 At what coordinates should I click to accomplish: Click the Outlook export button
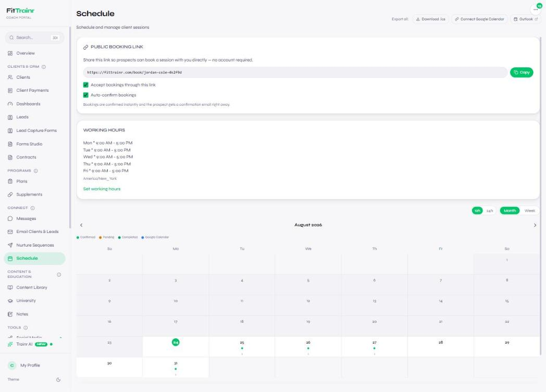click(526, 19)
